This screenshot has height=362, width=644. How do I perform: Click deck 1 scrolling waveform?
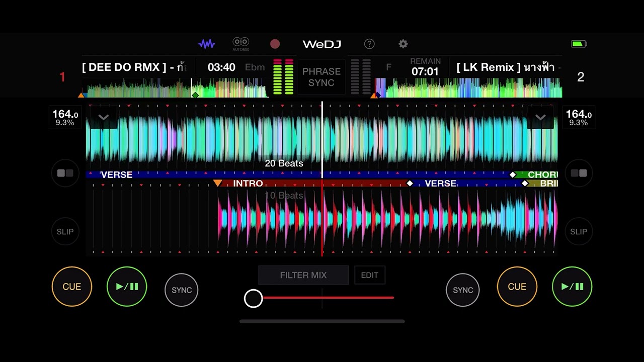coord(322,138)
